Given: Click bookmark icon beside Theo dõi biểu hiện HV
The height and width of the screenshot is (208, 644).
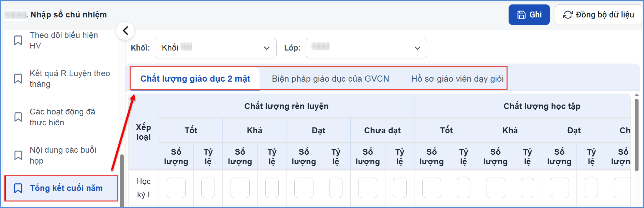Looking at the screenshot, I should point(18,40).
